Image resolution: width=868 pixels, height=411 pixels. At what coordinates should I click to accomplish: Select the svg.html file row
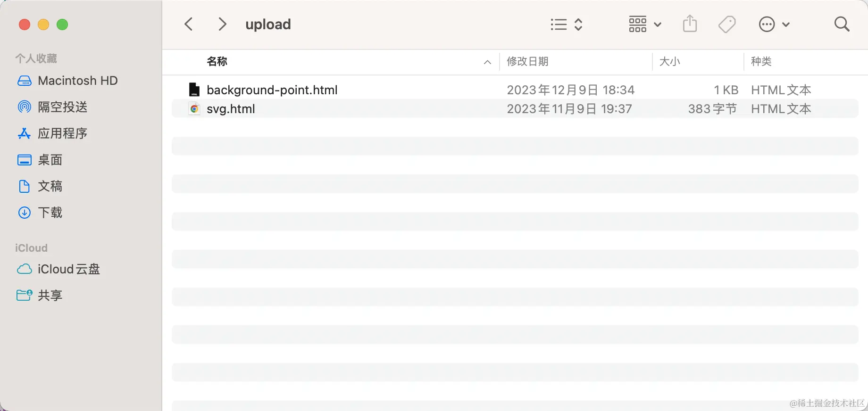point(515,109)
